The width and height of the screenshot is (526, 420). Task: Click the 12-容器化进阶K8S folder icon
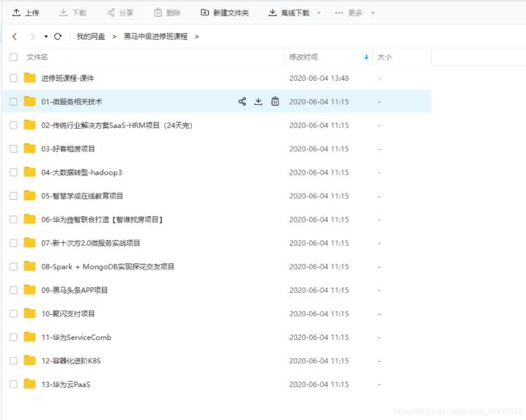pos(29,361)
